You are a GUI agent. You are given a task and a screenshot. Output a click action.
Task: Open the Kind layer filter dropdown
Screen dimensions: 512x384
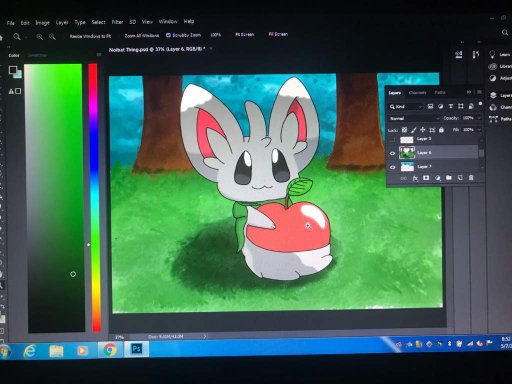pyautogui.click(x=406, y=107)
